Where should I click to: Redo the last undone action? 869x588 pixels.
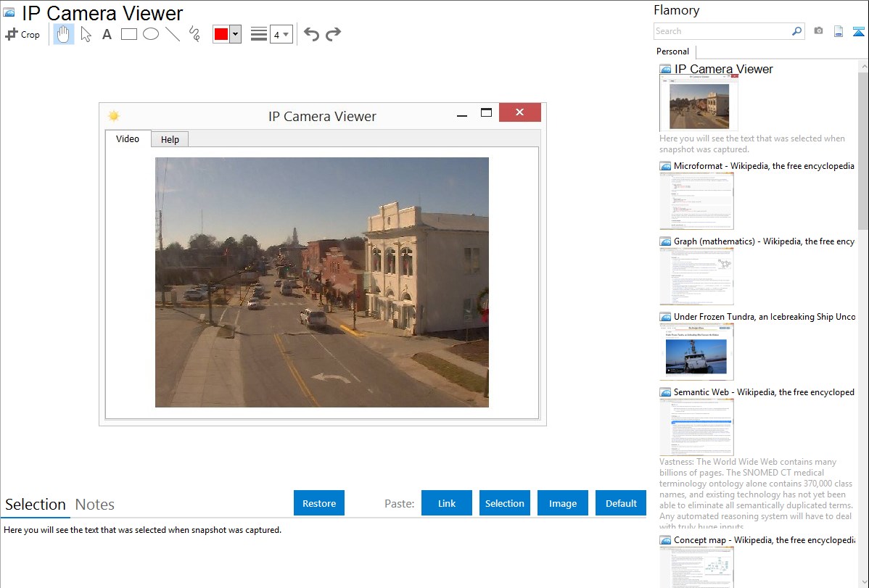333,34
